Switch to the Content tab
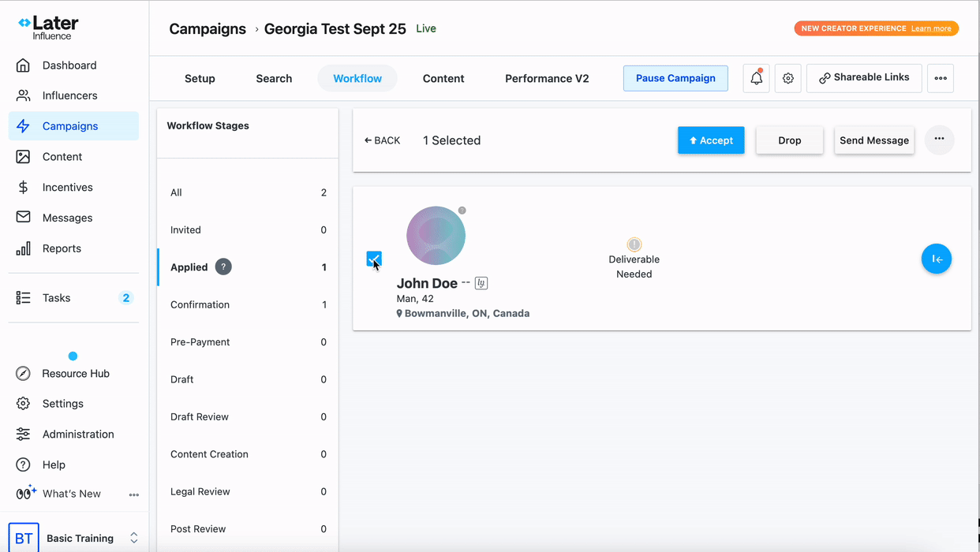Viewport: 980px width, 552px height. (443, 78)
